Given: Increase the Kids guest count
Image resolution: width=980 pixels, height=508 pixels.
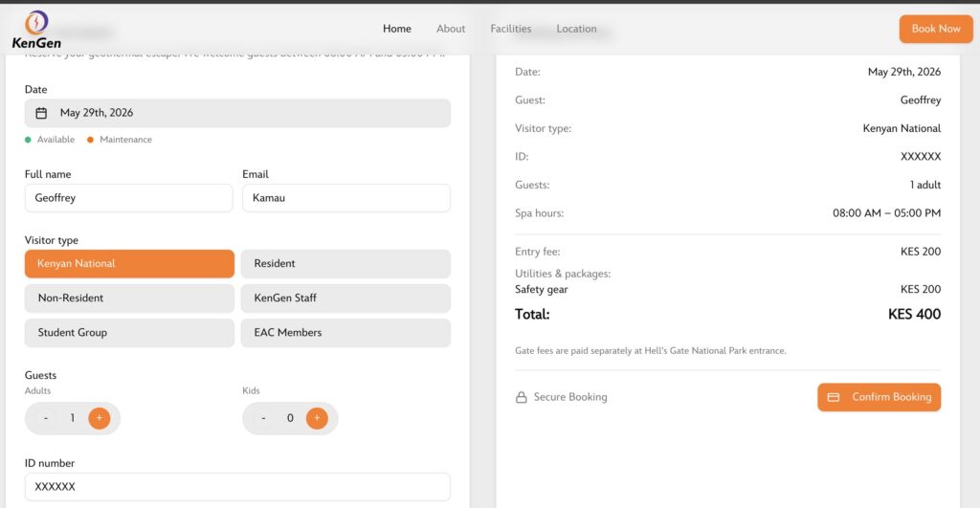Looking at the screenshot, I should pos(317,418).
